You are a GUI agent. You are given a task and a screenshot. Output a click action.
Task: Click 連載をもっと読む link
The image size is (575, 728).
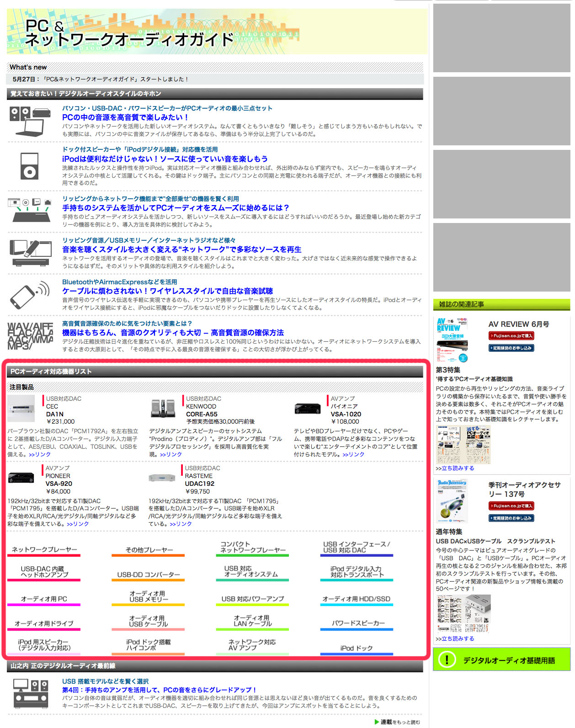(x=397, y=722)
